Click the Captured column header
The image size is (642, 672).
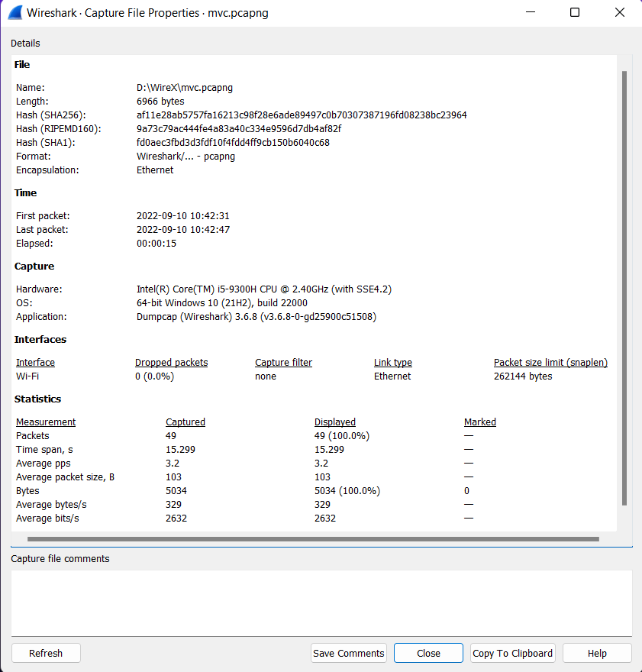pyautogui.click(x=186, y=422)
